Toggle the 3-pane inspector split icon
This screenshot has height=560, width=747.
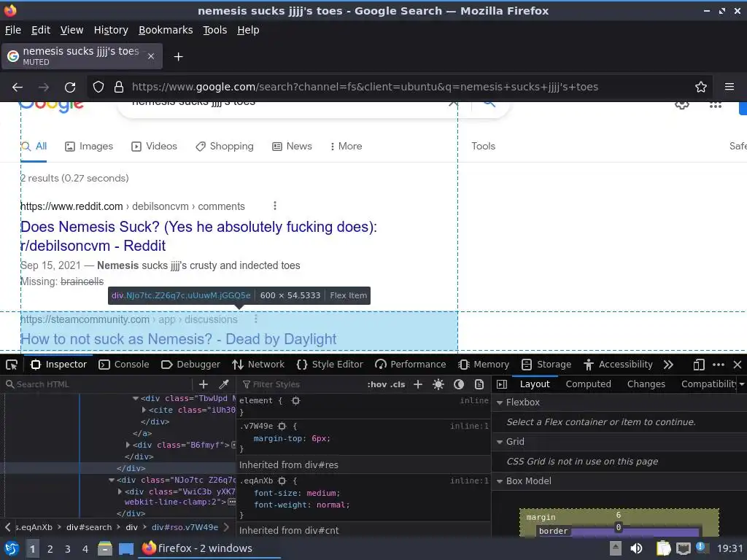click(502, 384)
